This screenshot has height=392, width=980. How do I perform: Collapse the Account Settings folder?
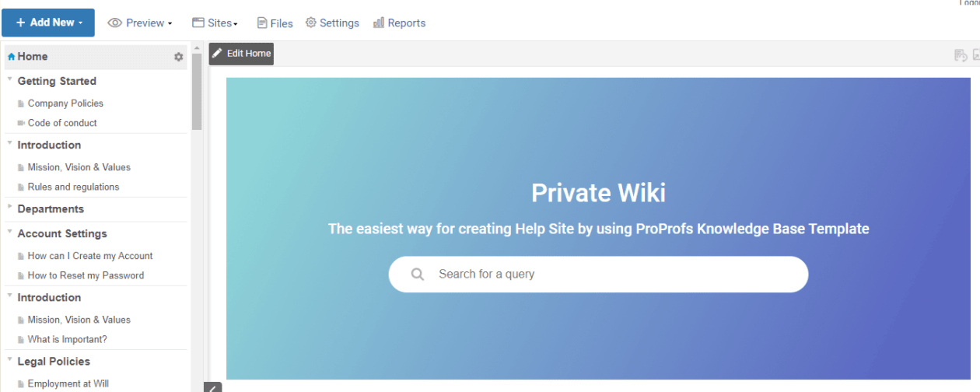tap(10, 233)
